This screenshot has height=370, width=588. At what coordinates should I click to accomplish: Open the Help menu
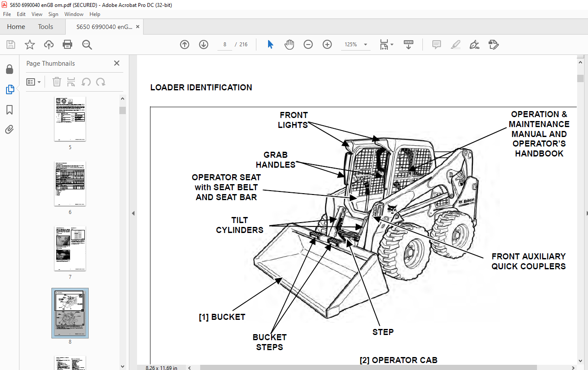point(95,14)
